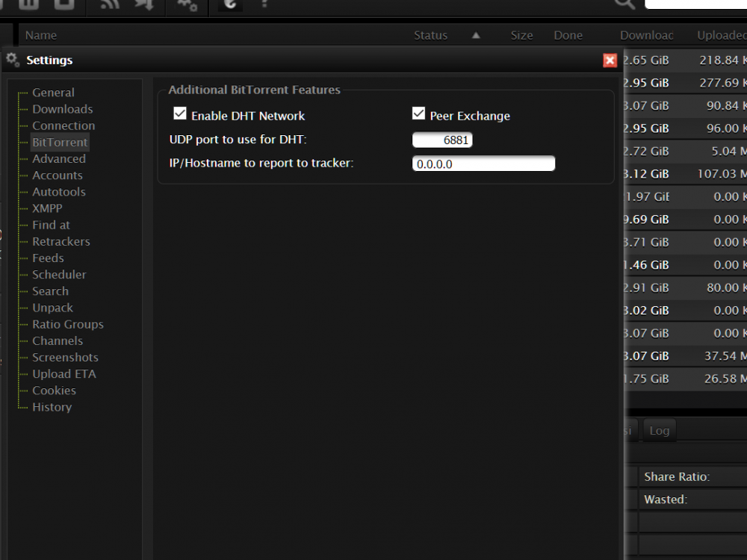Open the Connection settings page
This screenshot has width=747, height=560.
coord(63,125)
